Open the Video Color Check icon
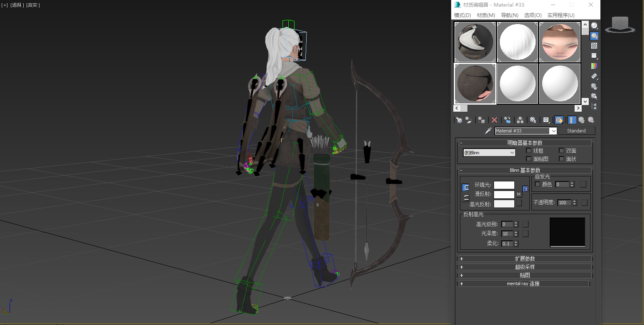 pyautogui.click(x=594, y=66)
